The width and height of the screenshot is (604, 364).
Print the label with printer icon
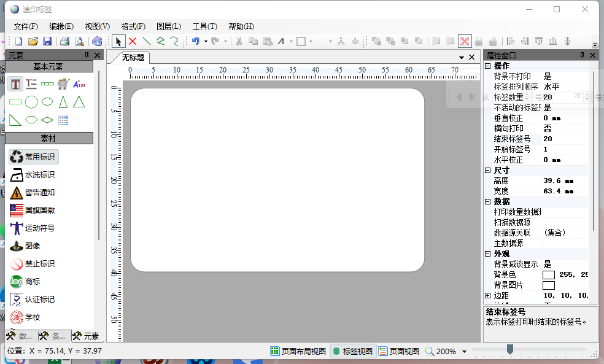(64, 41)
